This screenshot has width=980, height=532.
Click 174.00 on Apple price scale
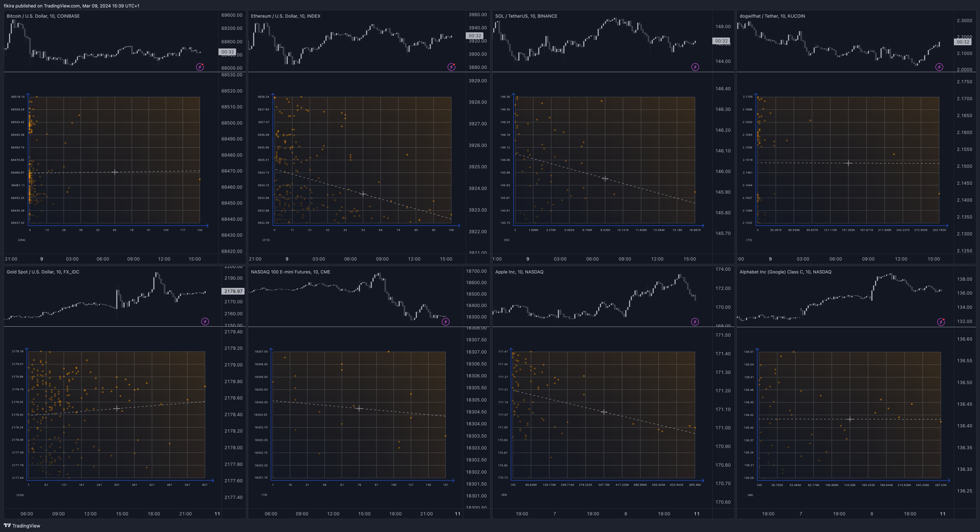[723, 269]
